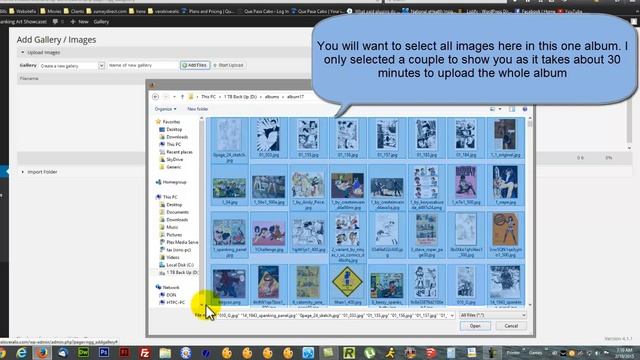The image size is (640, 360).
Task: Select Pictures under This PC
Action: coord(174,235)
